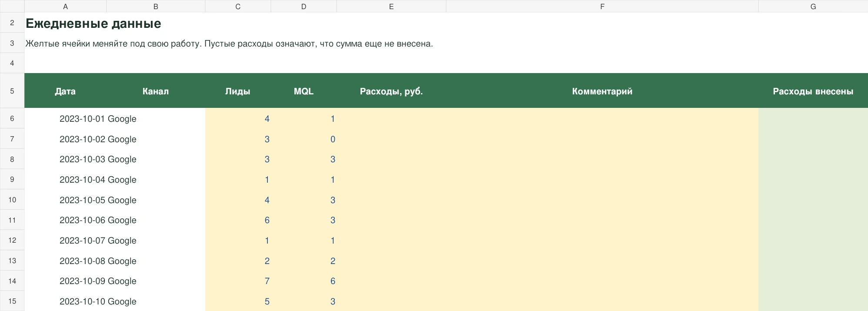Select column G header
This screenshot has height=311, width=868.
pyautogui.click(x=813, y=6)
